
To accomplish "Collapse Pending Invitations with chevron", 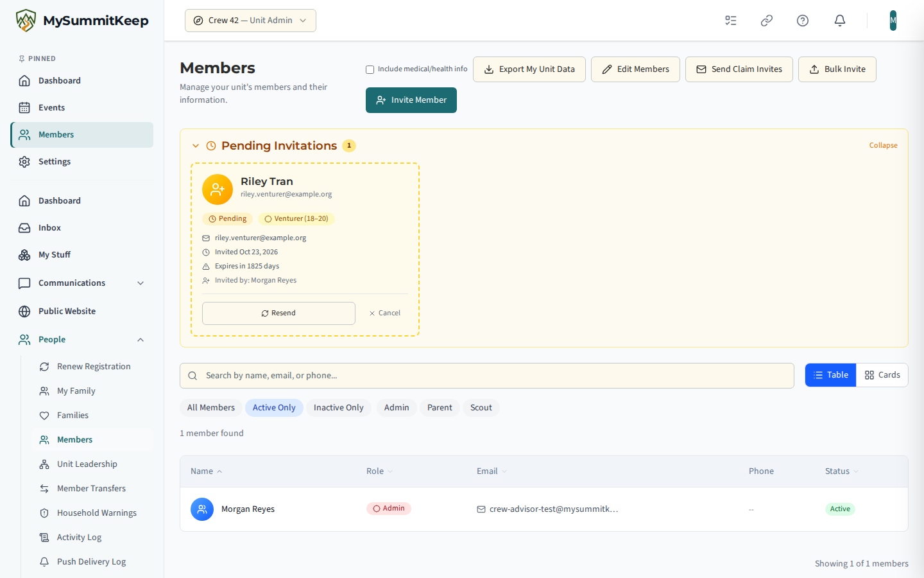I will pos(196,146).
